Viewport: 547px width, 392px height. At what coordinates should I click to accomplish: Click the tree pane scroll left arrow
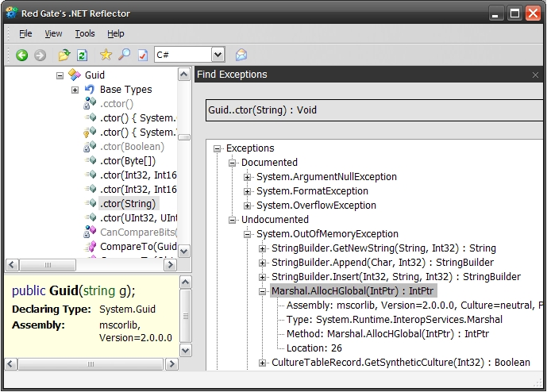coord(12,265)
